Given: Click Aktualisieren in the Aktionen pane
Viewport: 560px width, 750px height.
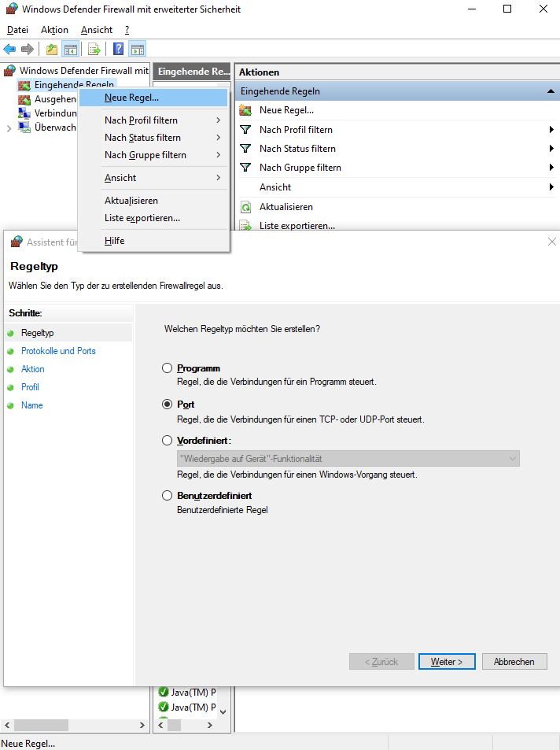Looking at the screenshot, I should click(x=286, y=207).
